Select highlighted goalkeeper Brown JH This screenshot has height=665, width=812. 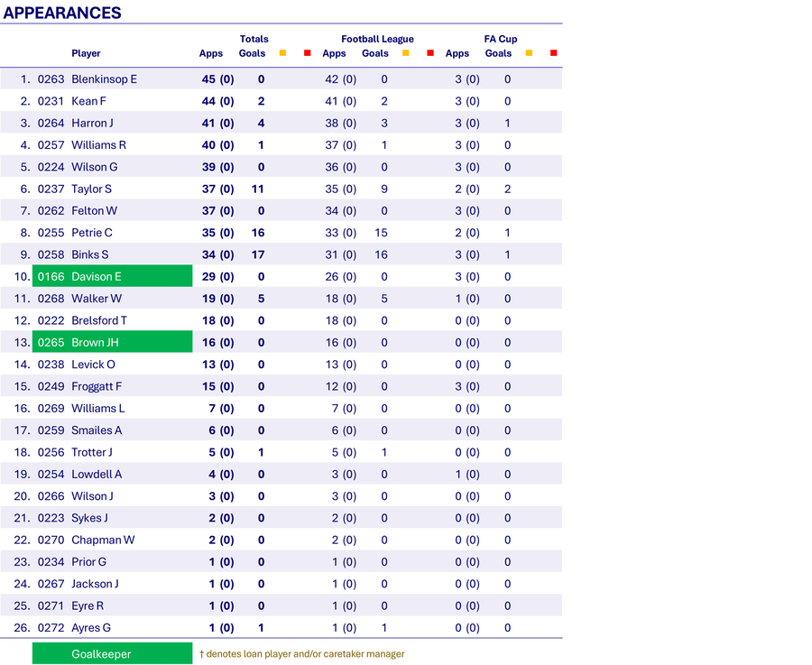(113, 342)
